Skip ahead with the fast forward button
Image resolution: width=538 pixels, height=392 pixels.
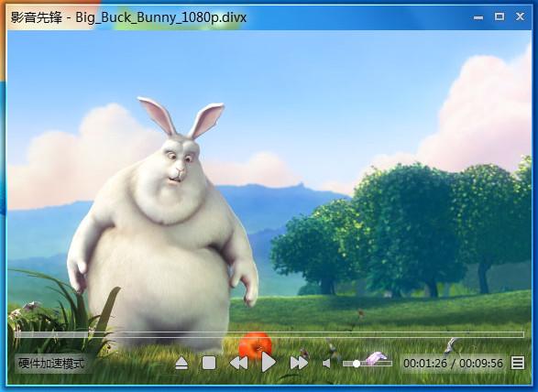(x=299, y=363)
